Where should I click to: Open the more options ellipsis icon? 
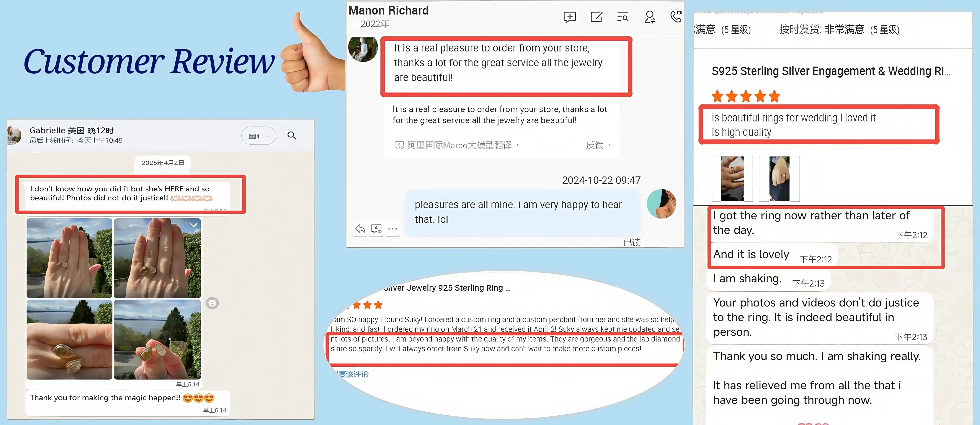pyautogui.click(x=393, y=229)
